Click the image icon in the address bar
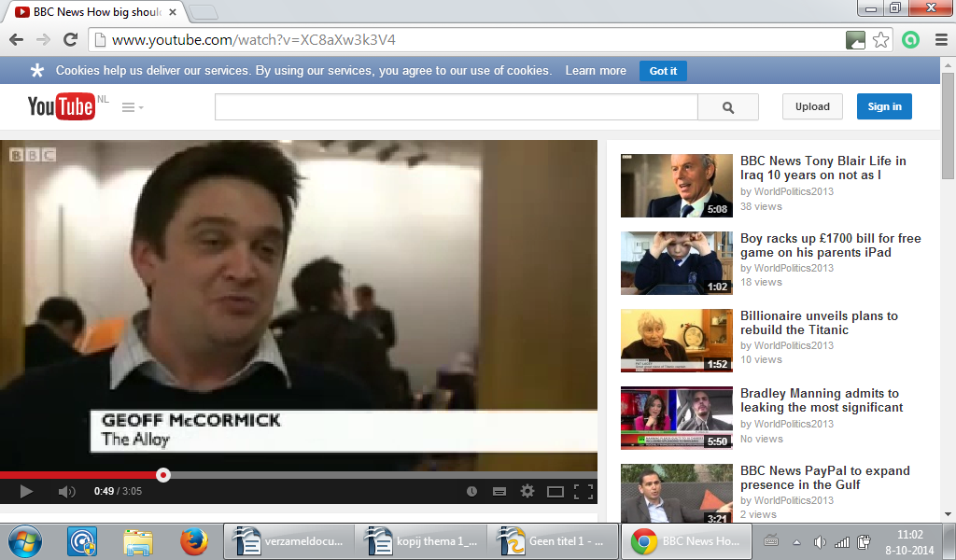The image size is (956, 560). pos(855,40)
